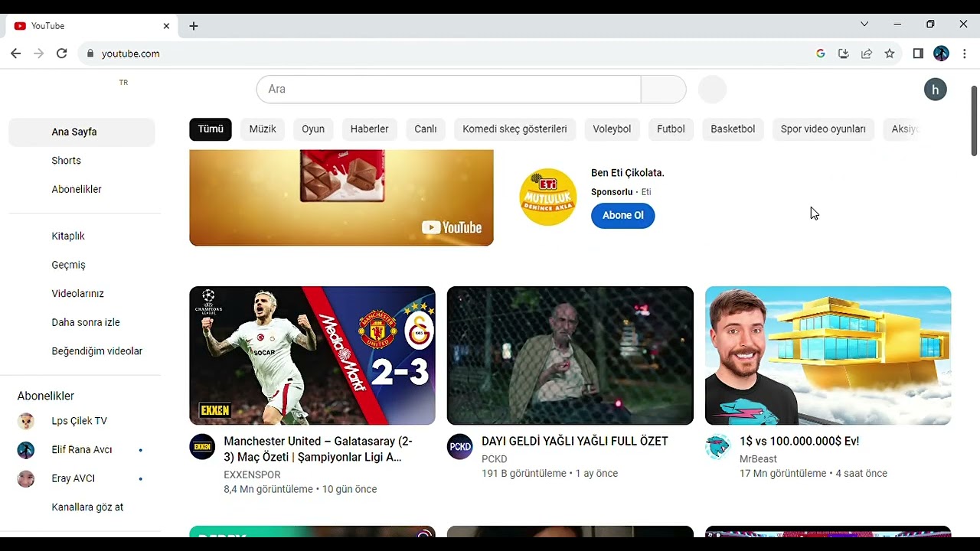Viewport: 980px width, 551px height.
Task: Click the EXXENSPOR channel name
Action: click(x=252, y=474)
